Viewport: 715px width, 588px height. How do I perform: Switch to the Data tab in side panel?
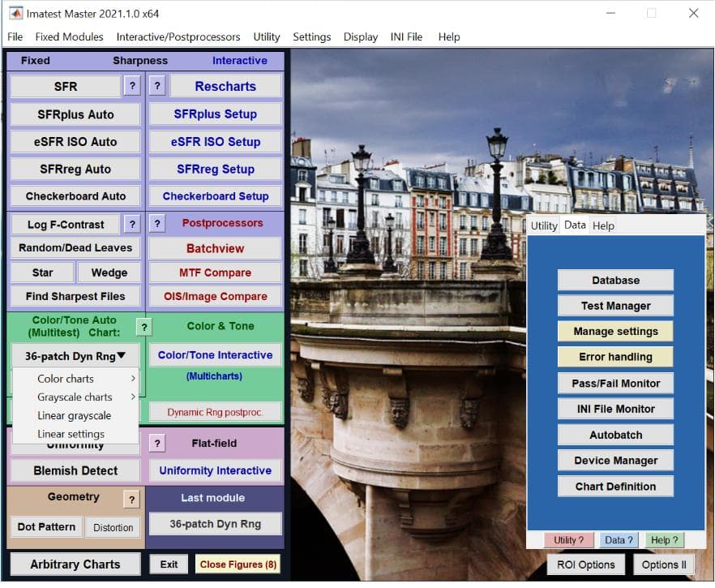pyautogui.click(x=575, y=225)
